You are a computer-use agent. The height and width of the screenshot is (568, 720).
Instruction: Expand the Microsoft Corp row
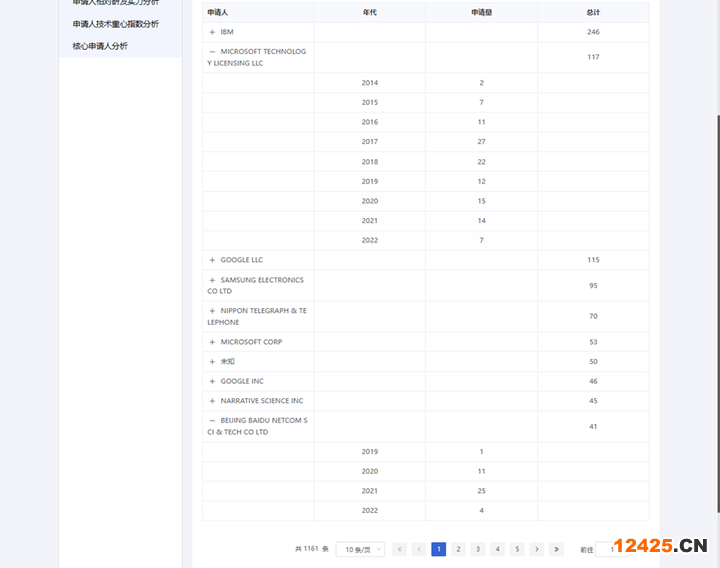212,342
